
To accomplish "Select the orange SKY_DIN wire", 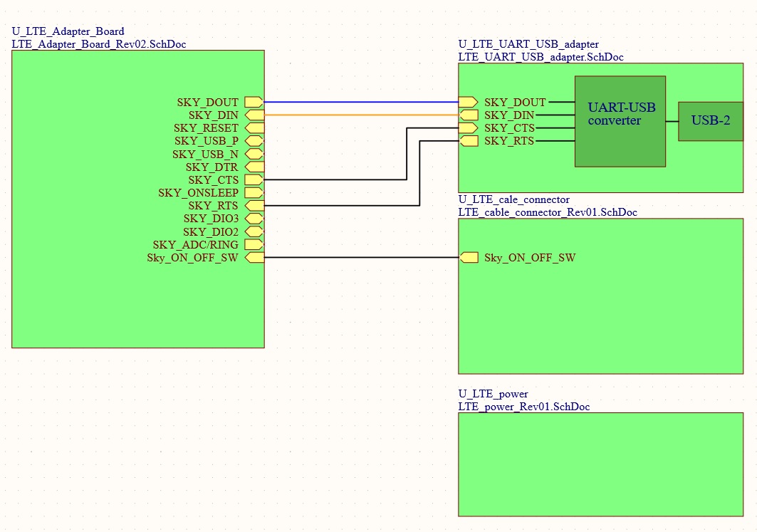I will click(361, 115).
